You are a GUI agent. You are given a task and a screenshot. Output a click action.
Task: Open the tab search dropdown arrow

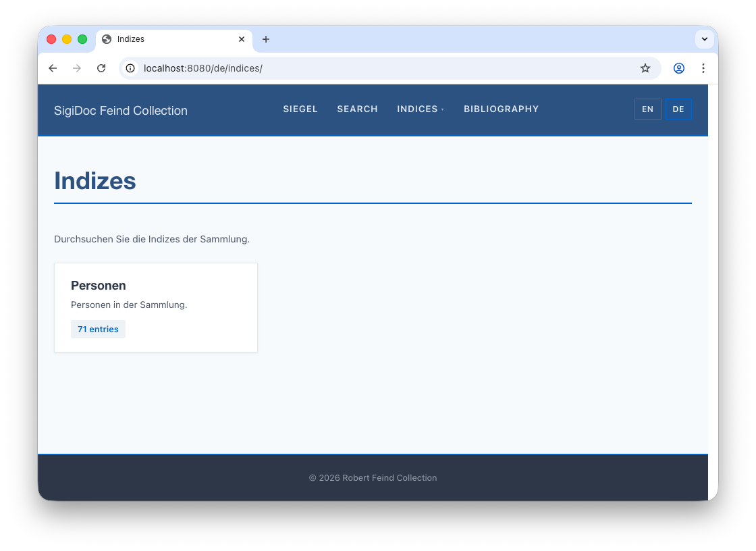click(x=704, y=39)
